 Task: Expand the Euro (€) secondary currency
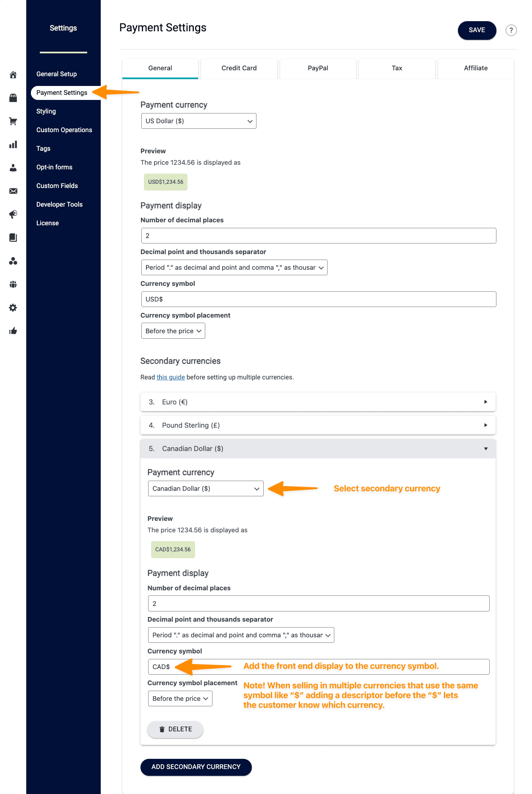[x=317, y=402]
